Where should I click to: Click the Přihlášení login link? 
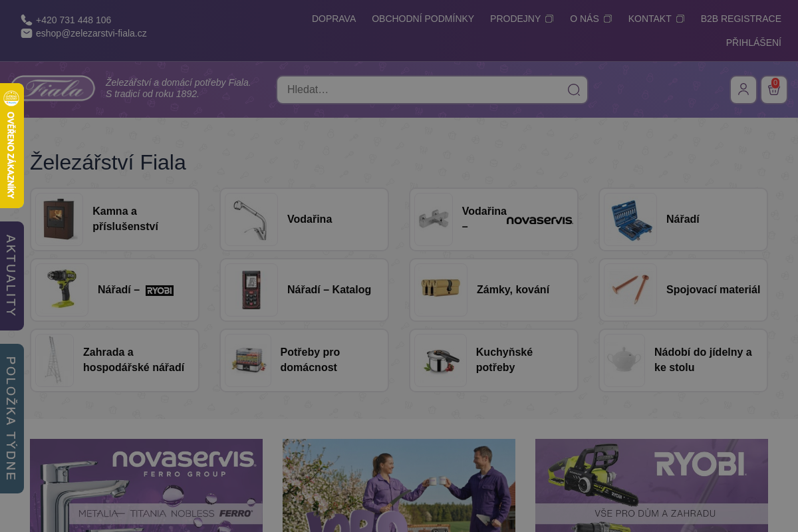[x=753, y=43]
